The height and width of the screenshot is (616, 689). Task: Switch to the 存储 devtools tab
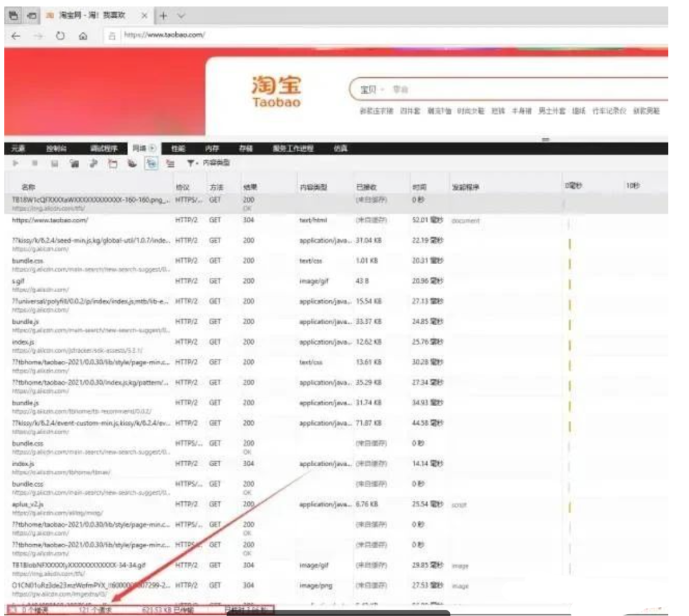point(246,149)
